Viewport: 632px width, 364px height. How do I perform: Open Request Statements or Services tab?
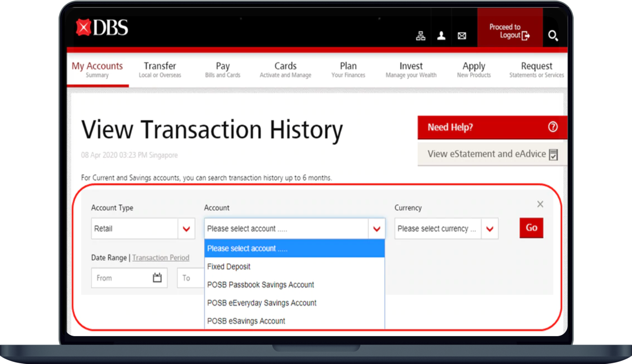(537, 70)
